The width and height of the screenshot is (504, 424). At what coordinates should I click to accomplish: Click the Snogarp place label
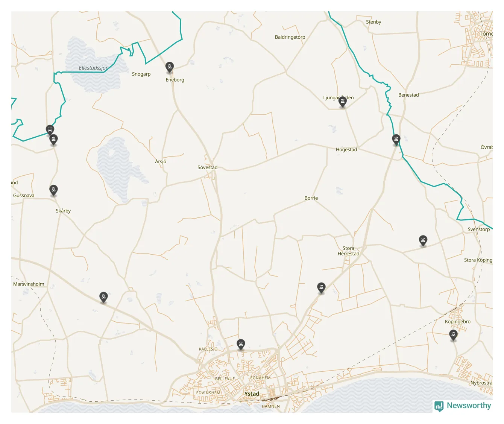tap(141, 74)
